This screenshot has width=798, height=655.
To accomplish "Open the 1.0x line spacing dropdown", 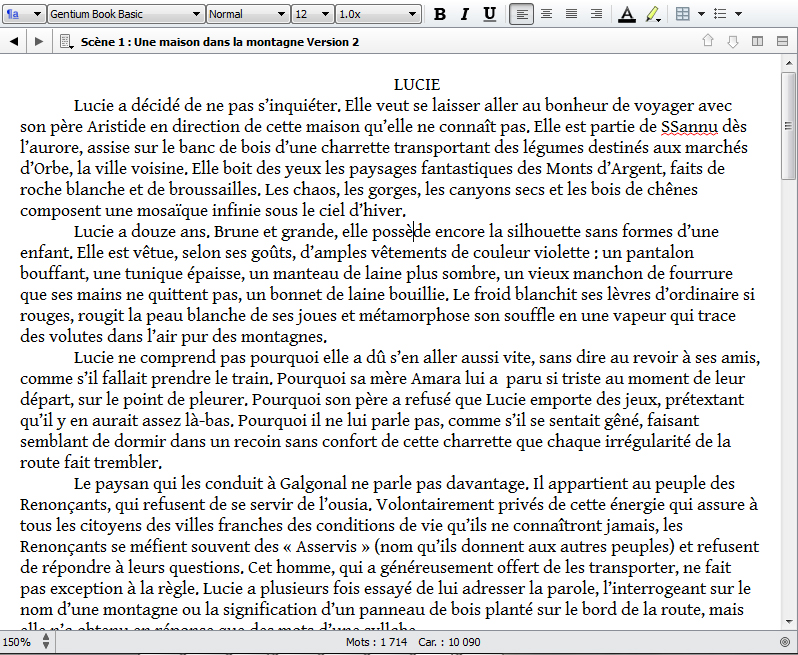I will point(378,14).
